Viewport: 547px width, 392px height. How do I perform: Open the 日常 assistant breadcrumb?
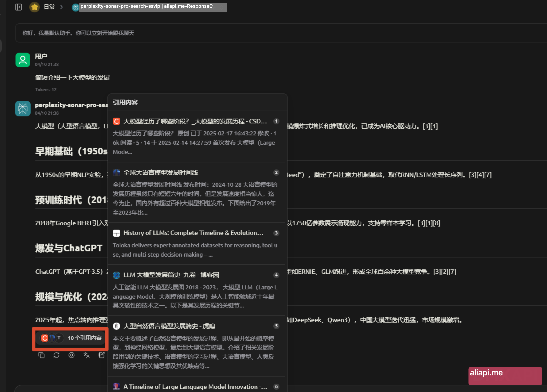pyautogui.click(x=49, y=7)
